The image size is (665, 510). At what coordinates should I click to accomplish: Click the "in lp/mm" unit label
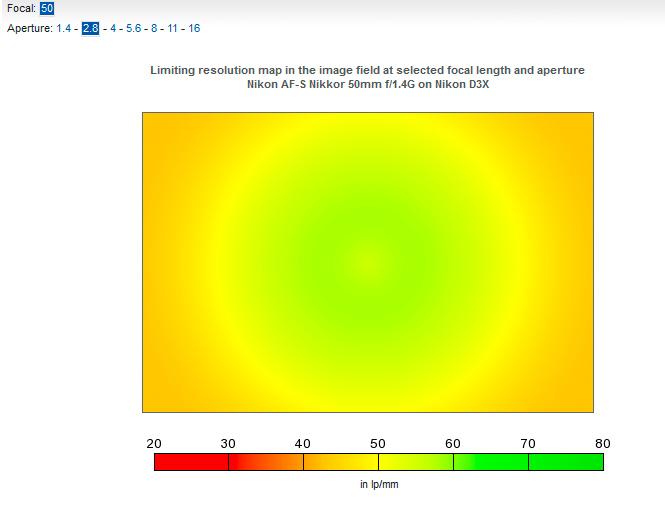[379, 484]
